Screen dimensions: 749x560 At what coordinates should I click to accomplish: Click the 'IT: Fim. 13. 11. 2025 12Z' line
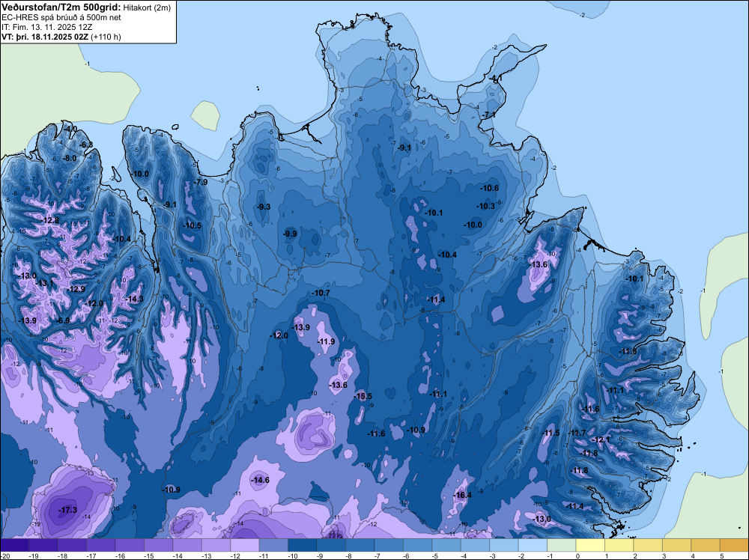click(46, 27)
